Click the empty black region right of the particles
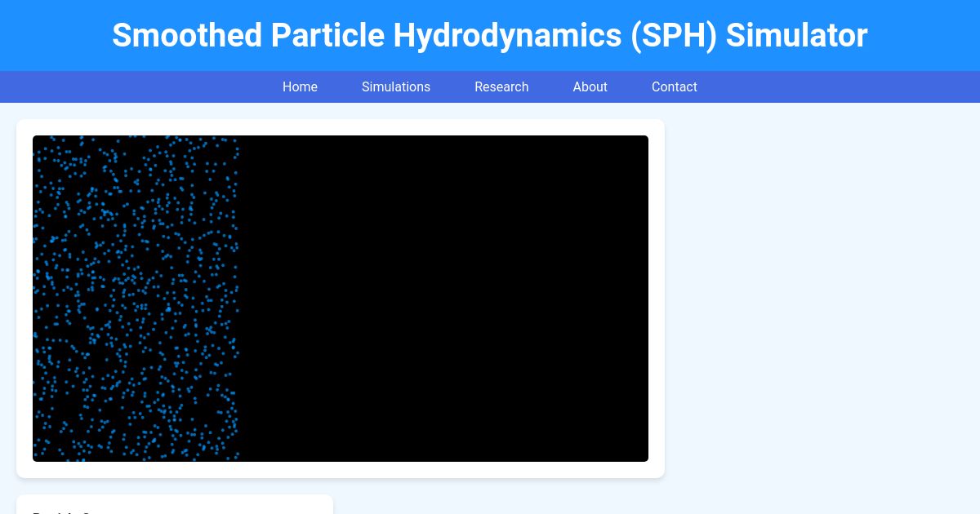This screenshot has height=514, width=980. (490, 299)
